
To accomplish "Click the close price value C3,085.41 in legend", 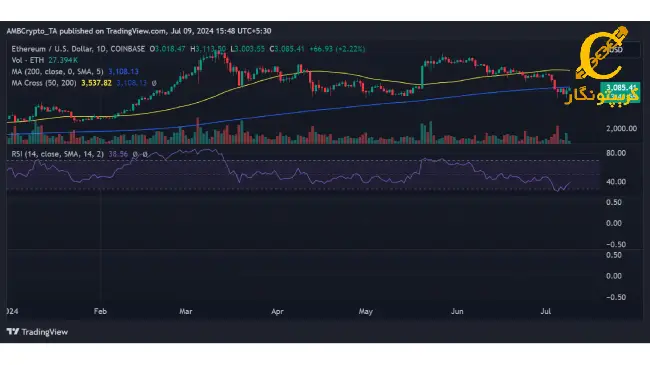I will (287, 49).
